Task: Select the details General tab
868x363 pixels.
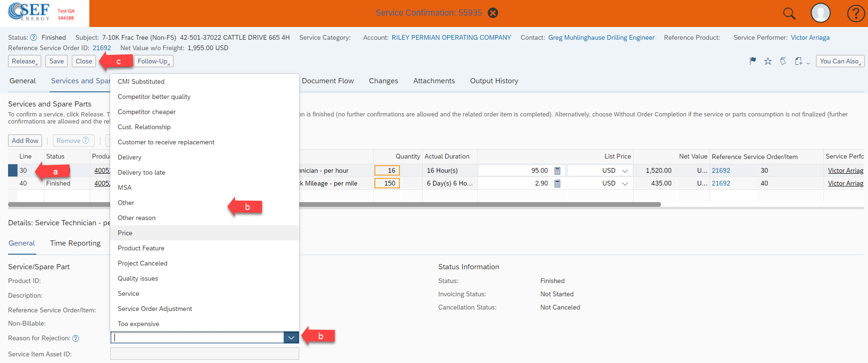Action: (x=22, y=243)
